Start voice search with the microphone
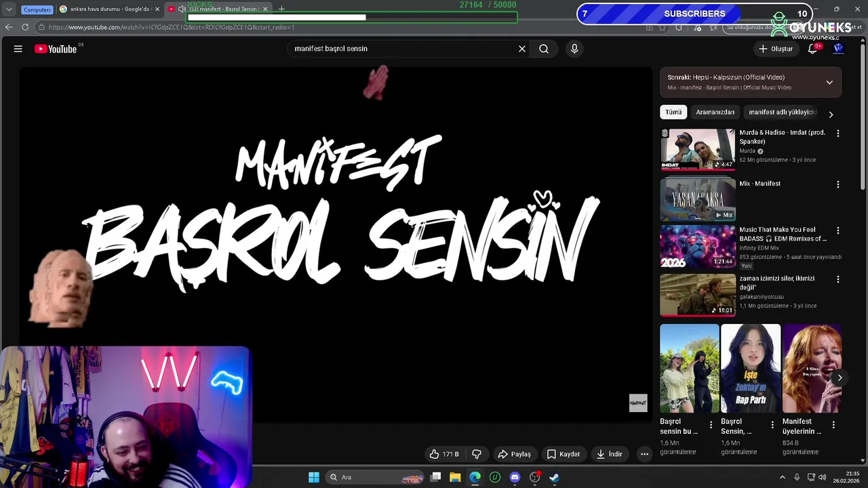The height and width of the screenshot is (488, 868). 574,49
